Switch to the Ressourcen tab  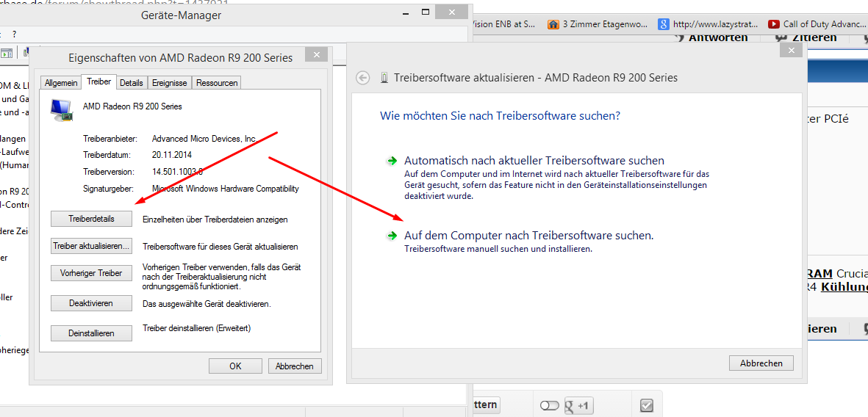pos(216,83)
